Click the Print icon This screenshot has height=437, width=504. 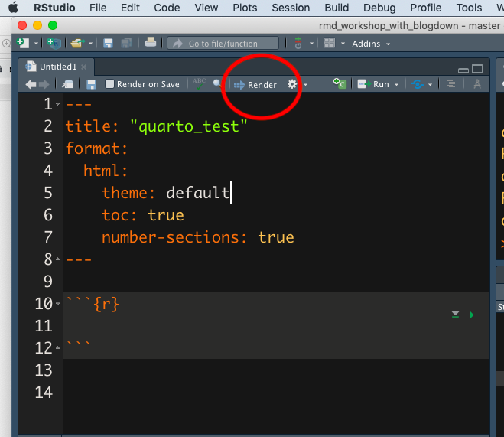coord(151,43)
